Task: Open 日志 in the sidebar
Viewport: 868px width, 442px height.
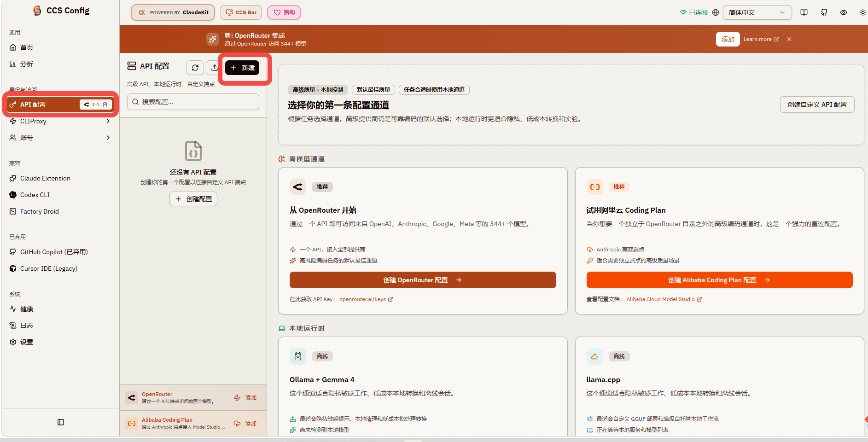Action: coord(60,326)
